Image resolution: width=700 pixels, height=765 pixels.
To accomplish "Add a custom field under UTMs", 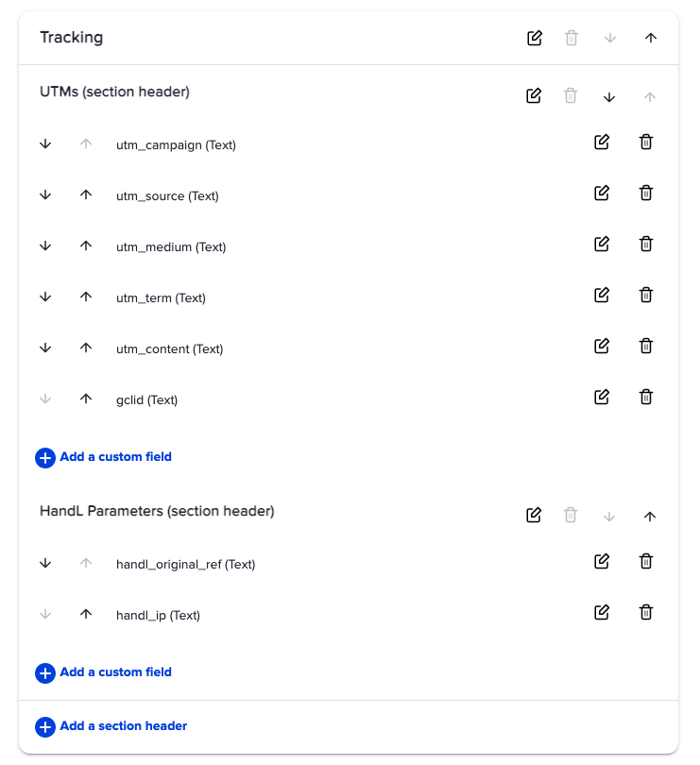I will click(104, 457).
